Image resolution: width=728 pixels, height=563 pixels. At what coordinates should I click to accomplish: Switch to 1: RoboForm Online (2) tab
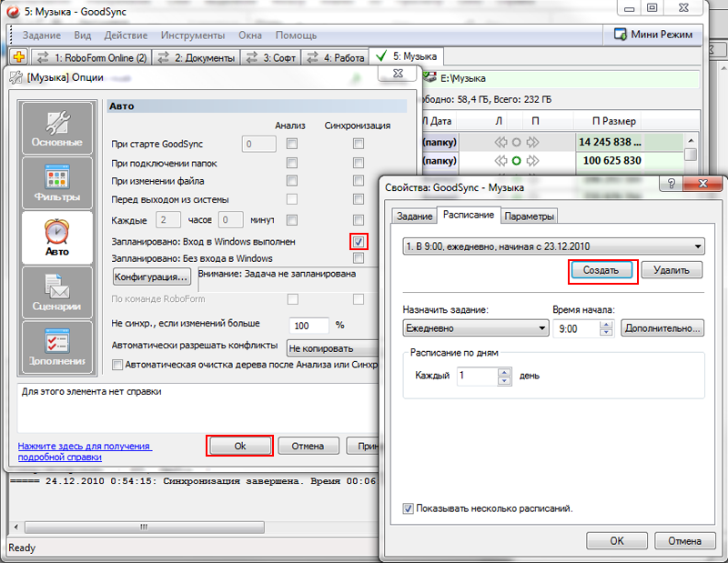[x=92, y=57]
